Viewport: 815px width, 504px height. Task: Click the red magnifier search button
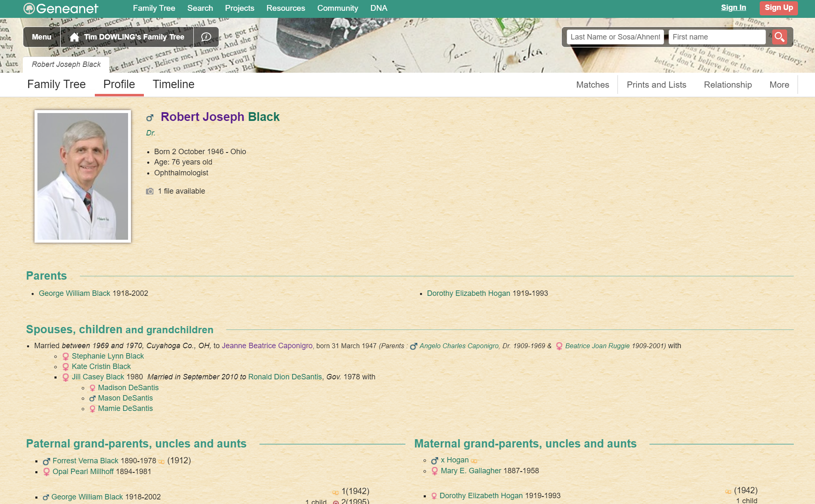point(780,37)
